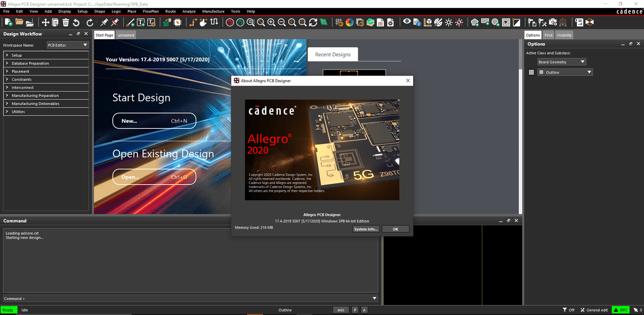
Task: Click the Shadow mode sun icon
Action: pyautogui.click(x=448, y=22)
